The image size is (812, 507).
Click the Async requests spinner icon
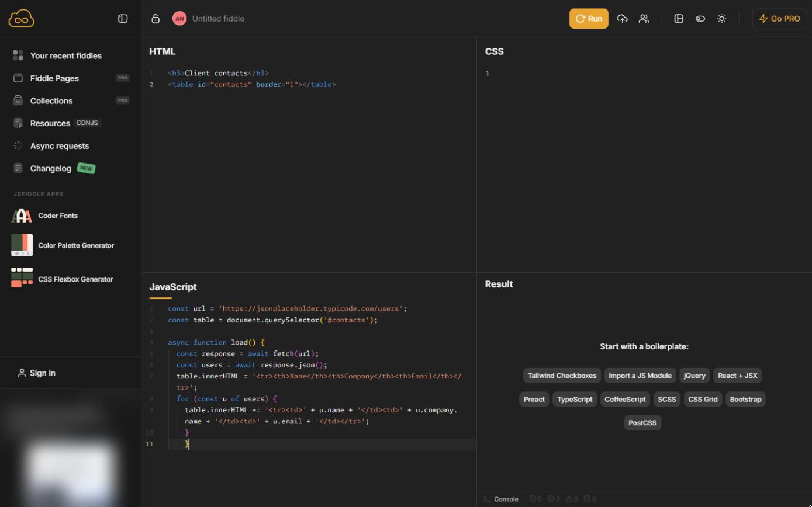tap(18, 145)
